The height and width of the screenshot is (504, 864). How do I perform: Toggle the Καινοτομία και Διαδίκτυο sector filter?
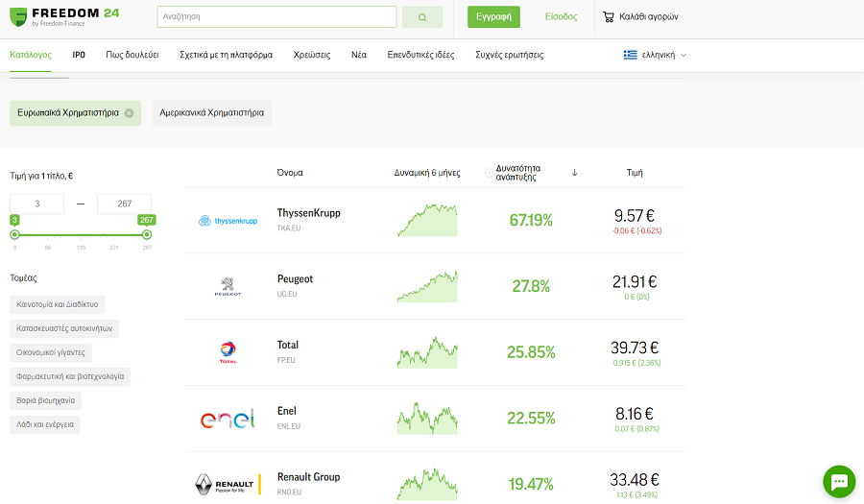pos(57,304)
